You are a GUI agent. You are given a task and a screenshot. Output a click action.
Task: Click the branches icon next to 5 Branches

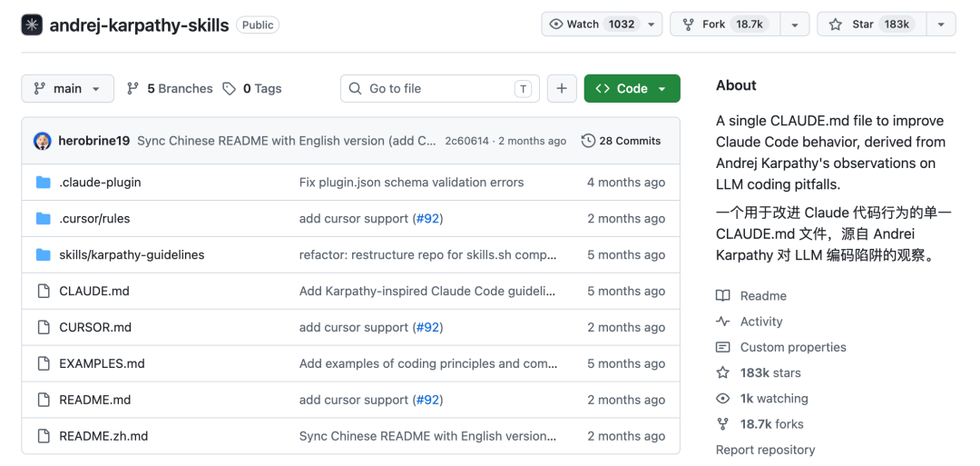[132, 89]
